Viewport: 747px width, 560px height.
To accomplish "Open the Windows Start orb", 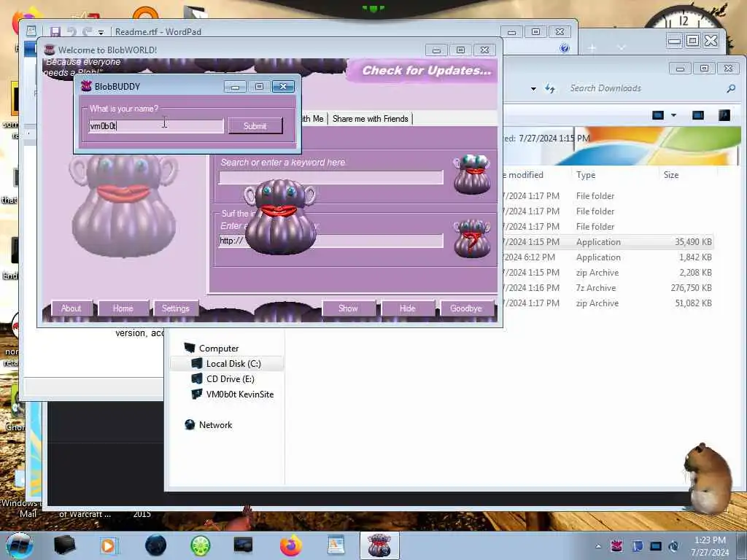I will (x=19, y=545).
